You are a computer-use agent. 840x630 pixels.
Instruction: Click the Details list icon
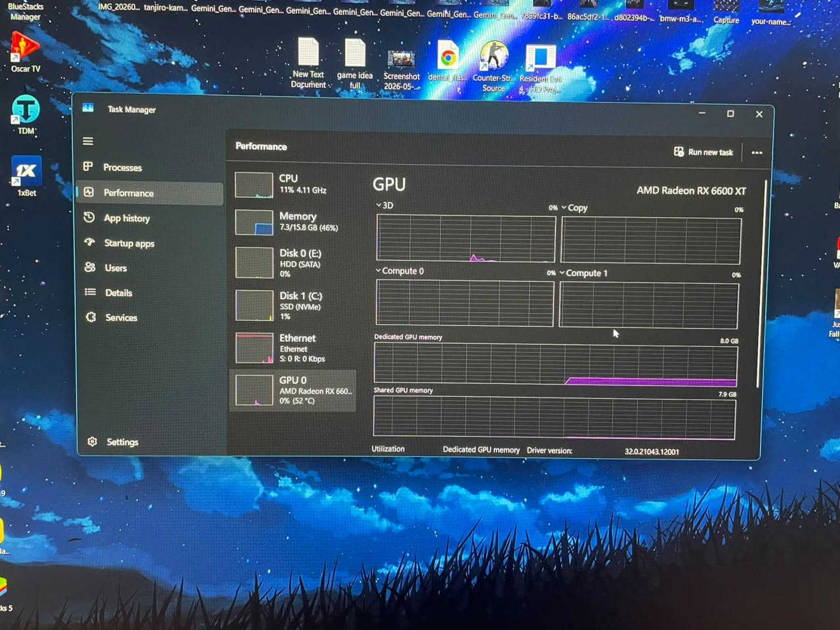[x=91, y=292]
